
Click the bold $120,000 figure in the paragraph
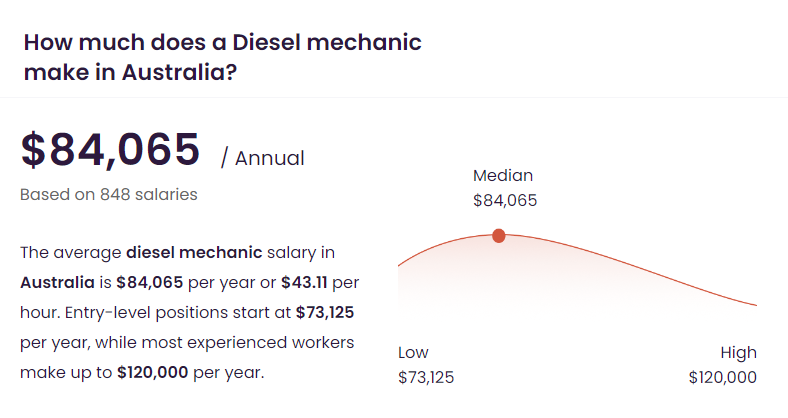click(154, 372)
